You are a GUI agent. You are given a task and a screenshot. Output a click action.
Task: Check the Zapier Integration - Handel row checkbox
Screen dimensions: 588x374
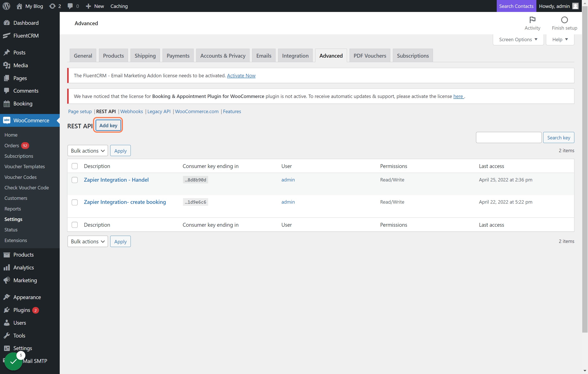[x=74, y=180]
